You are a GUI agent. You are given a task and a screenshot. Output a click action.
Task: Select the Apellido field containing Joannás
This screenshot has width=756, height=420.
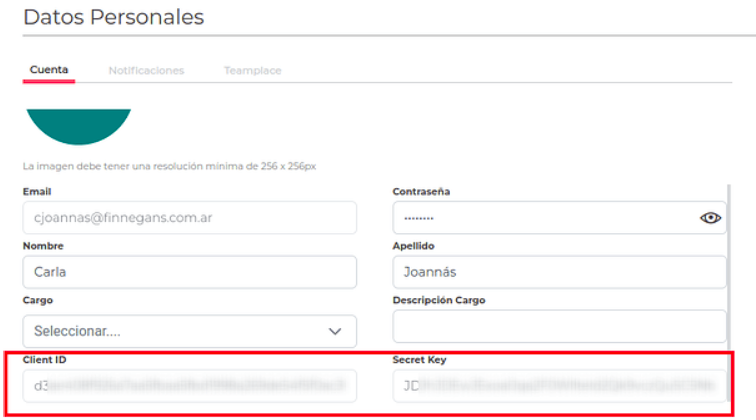[559, 272]
